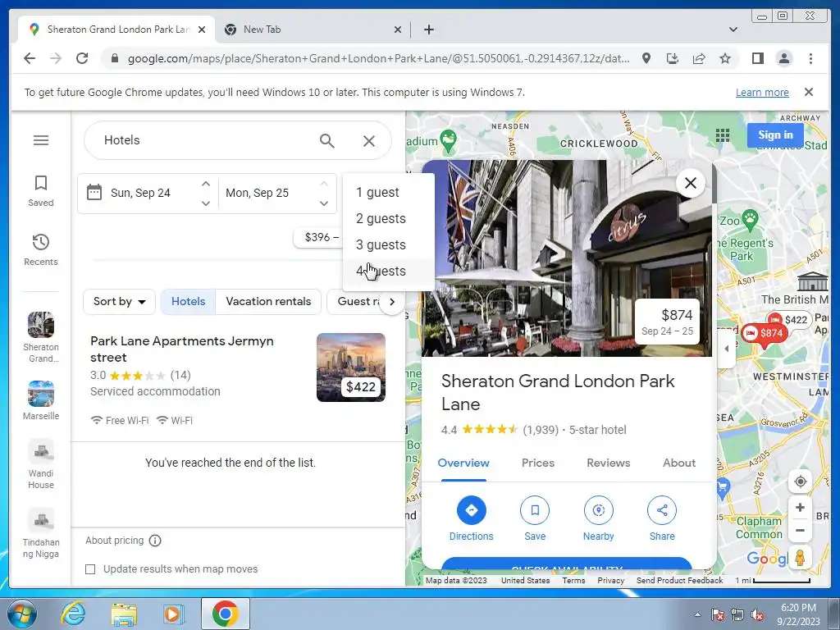Click the $874 map price pin
840x630 pixels.
coord(765,333)
